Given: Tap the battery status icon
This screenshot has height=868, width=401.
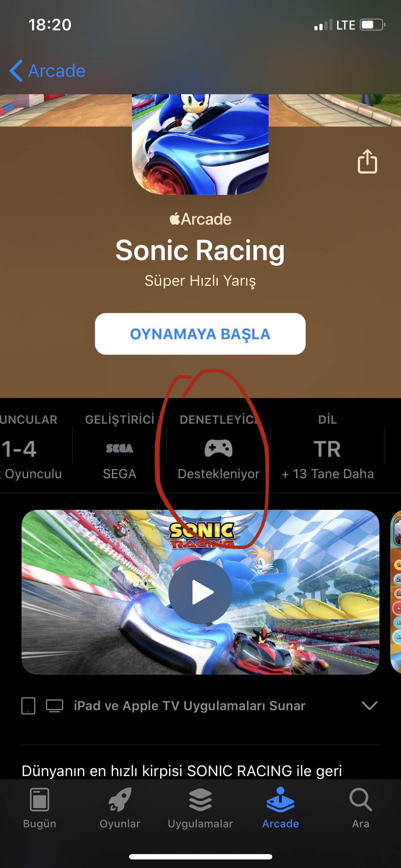Looking at the screenshot, I should click(372, 25).
